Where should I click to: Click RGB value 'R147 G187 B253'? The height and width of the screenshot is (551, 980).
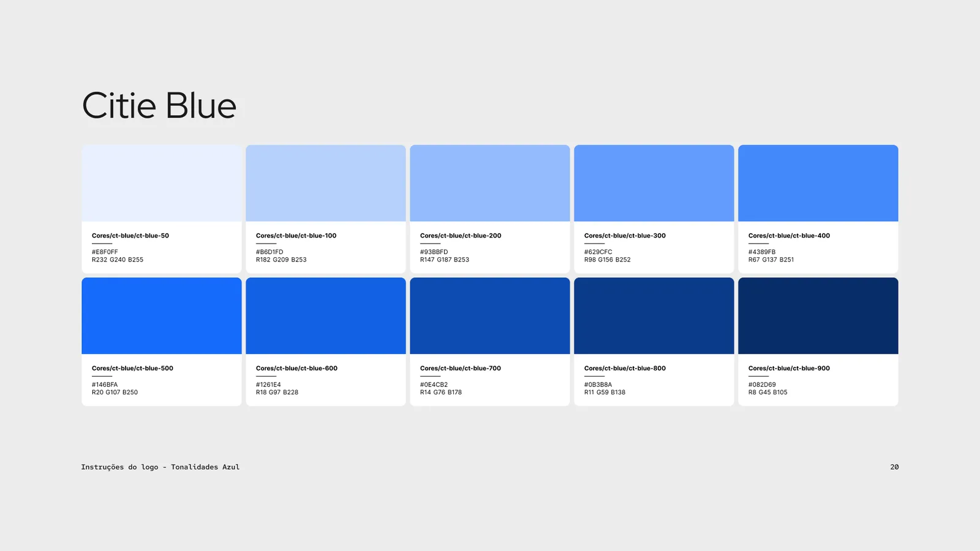click(x=445, y=260)
